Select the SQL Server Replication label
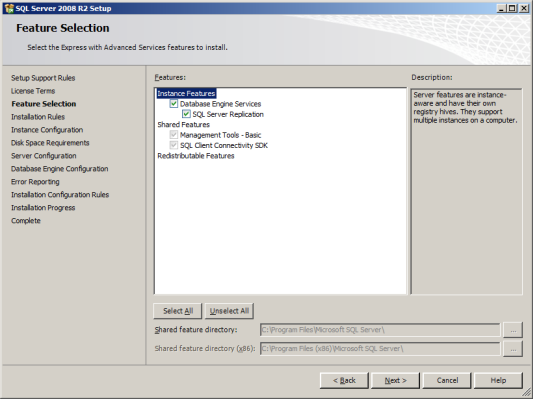Viewport: 533px width, 399px height. (x=228, y=115)
